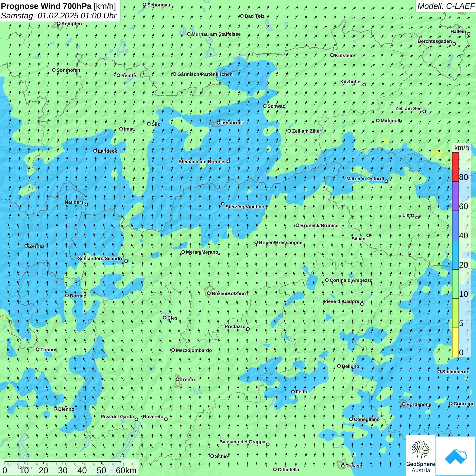Click the 'Schongau' label
The height and width of the screenshot is (476, 476).
point(159,5)
